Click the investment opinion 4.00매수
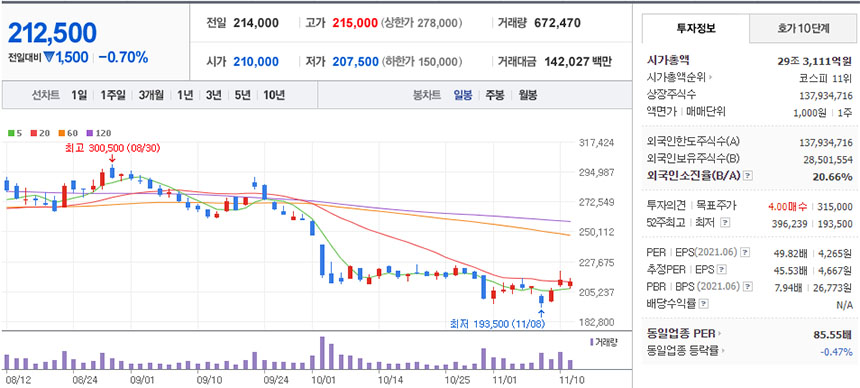 pos(788,206)
